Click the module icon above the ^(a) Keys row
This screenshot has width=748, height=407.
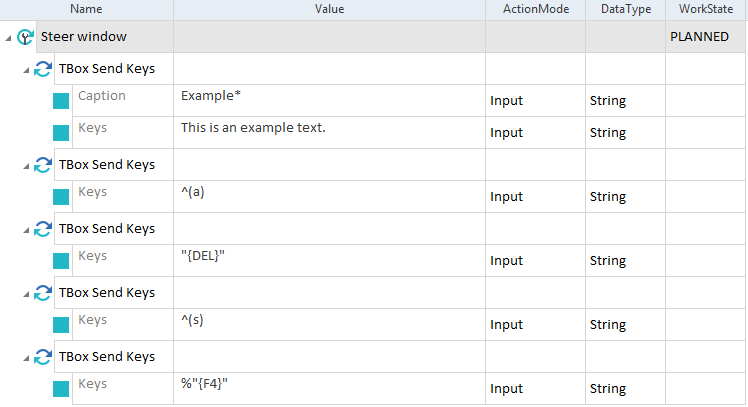(43, 165)
